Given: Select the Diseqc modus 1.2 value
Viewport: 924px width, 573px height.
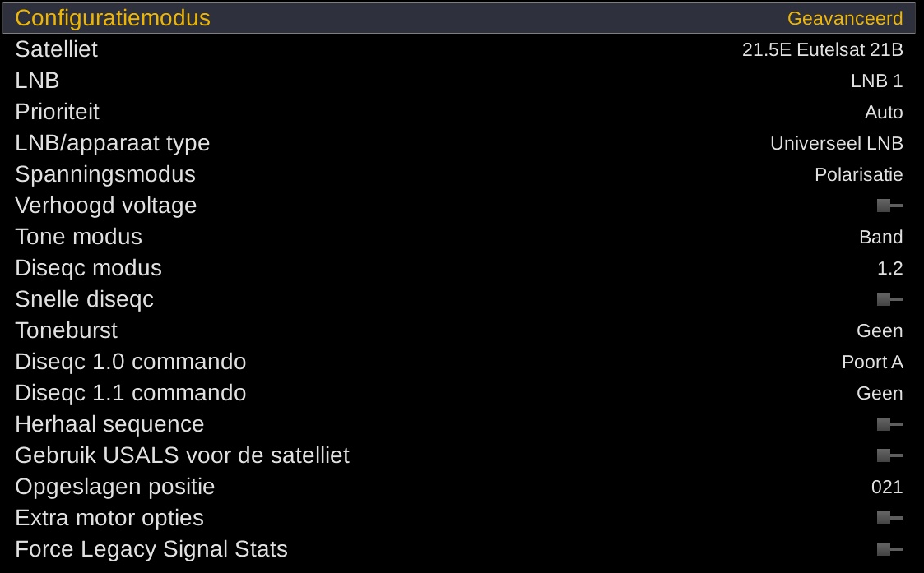Looking at the screenshot, I should click(889, 269).
